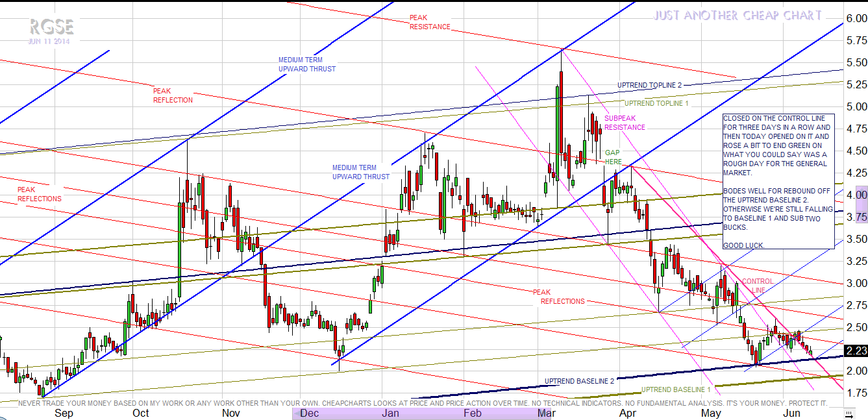This screenshot has height=420, width=868.
Task: Click the JUN 11 2014 date label
Action: click(x=49, y=42)
